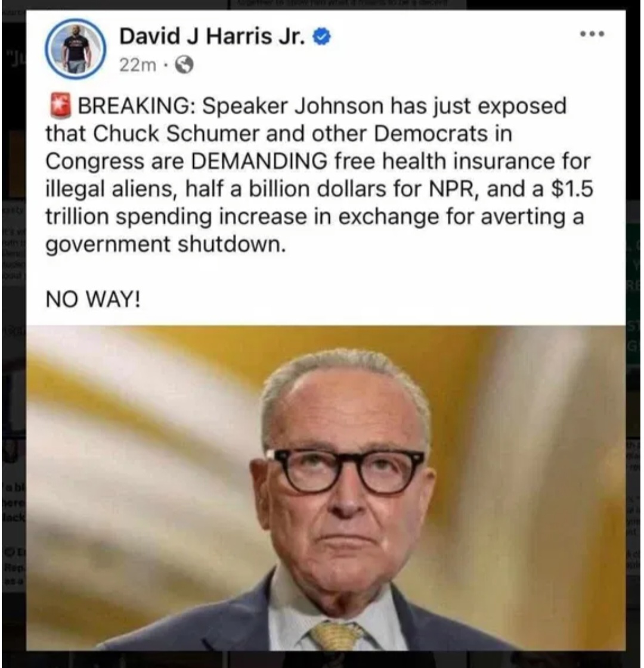The height and width of the screenshot is (668, 644).
Task: Click the 22m post timestamp
Action: 137,66
